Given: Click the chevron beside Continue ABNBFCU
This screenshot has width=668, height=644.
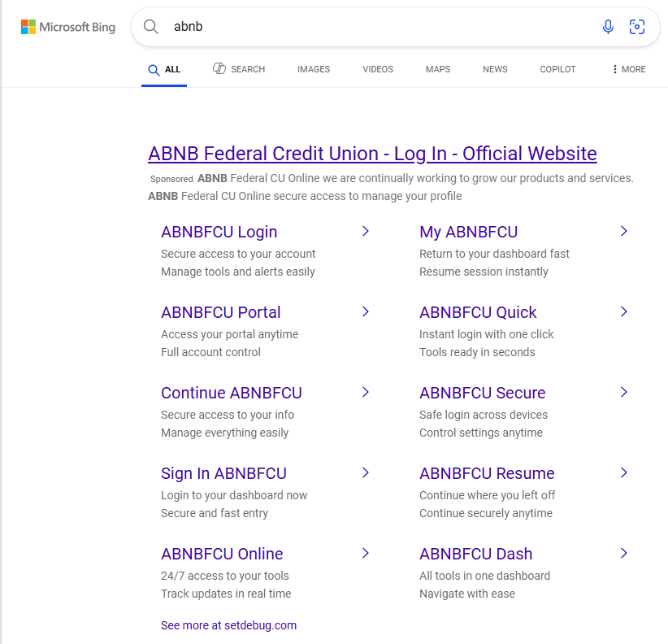Looking at the screenshot, I should [x=365, y=392].
